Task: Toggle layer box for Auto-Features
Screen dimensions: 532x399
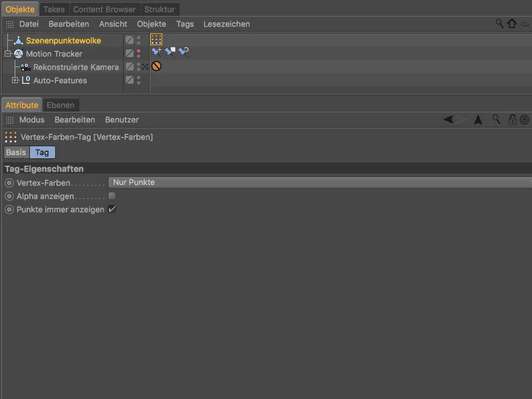Action: (130, 80)
